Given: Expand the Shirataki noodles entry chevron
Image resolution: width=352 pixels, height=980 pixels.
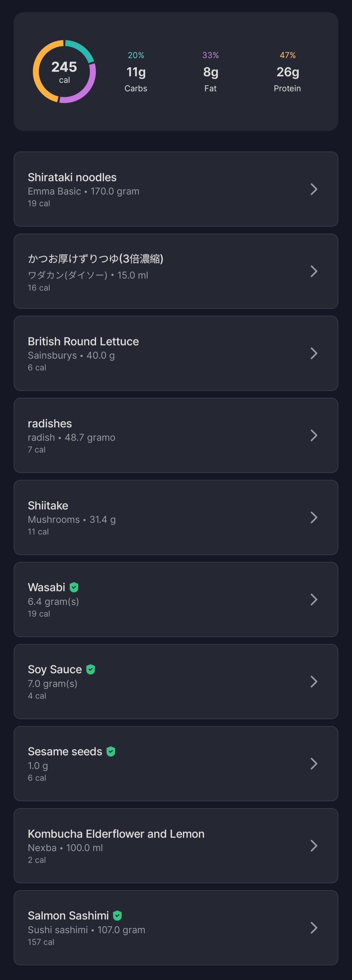Looking at the screenshot, I should tap(314, 189).
